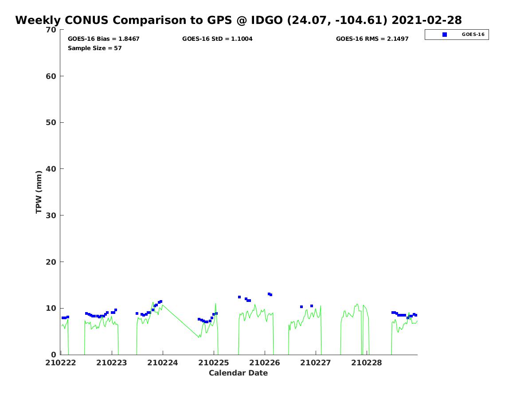
Task: Select the 210223 date tick label
Action: click(112, 363)
